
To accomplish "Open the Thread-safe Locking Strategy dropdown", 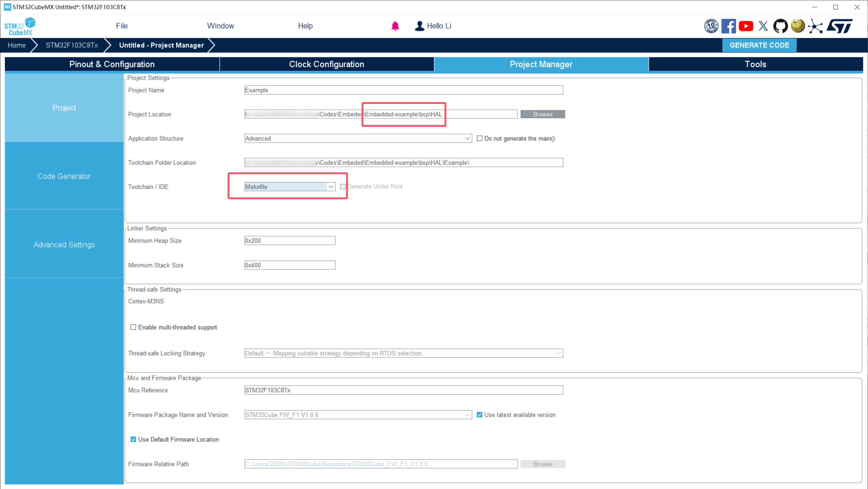I will [x=404, y=353].
